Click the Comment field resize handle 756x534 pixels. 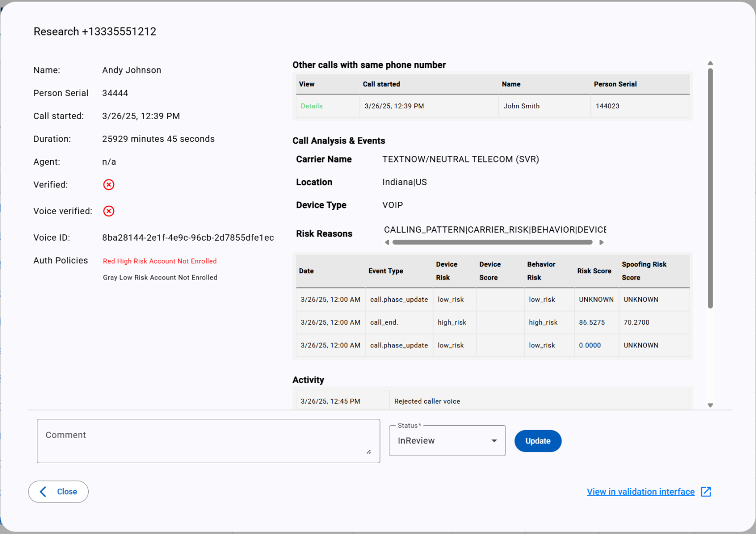pos(369,451)
